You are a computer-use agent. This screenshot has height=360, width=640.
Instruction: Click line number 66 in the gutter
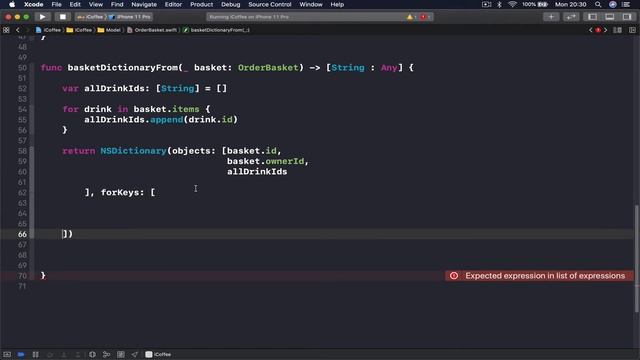tap(22, 234)
